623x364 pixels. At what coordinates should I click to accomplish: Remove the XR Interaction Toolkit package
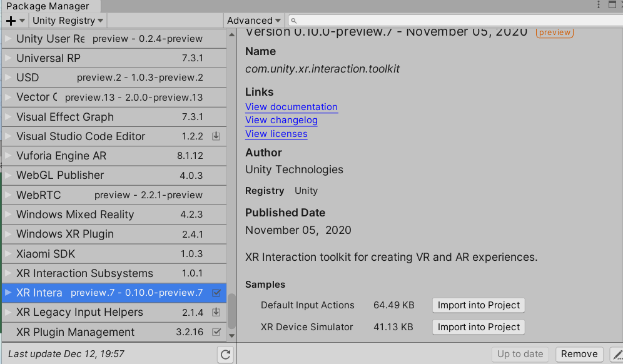[579, 354]
